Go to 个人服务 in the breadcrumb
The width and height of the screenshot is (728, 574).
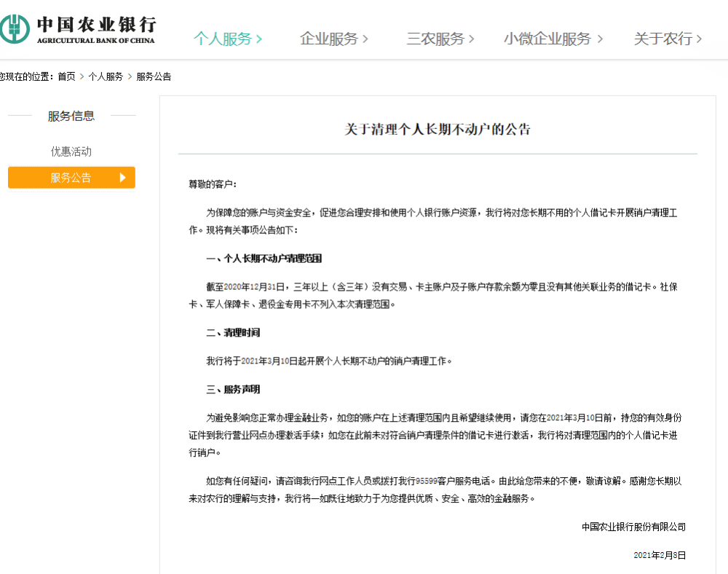click(x=106, y=76)
